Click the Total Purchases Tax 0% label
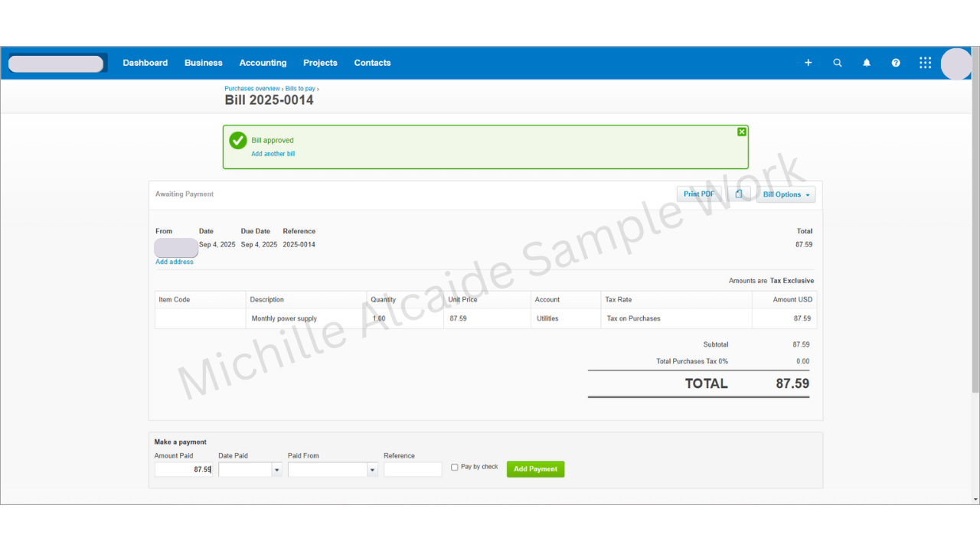 (x=692, y=361)
